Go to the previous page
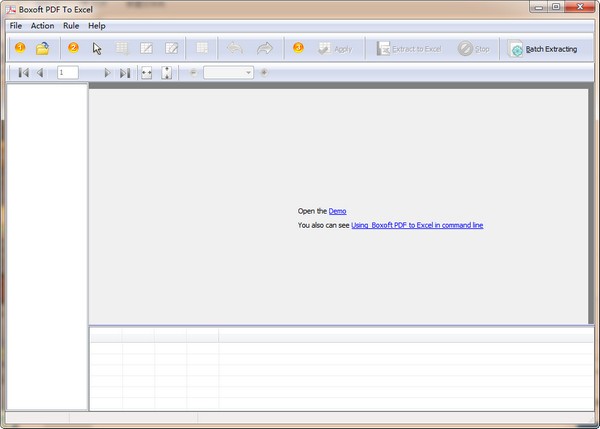 40,73
